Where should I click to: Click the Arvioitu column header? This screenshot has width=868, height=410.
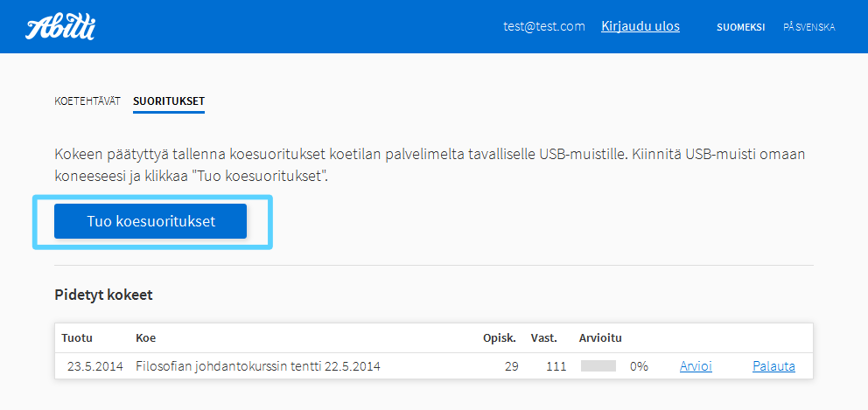pyautogui.click(x=600, y=337)
